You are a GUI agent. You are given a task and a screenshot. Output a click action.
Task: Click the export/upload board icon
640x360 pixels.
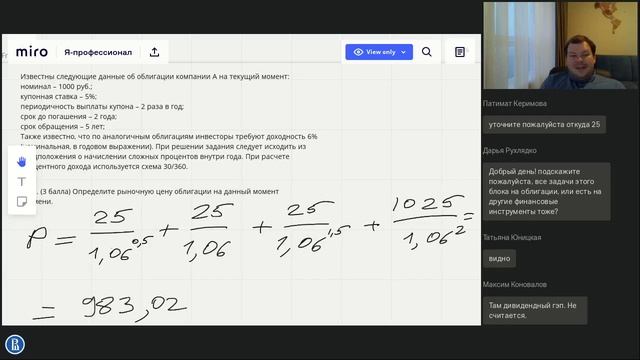pos(154,52)
